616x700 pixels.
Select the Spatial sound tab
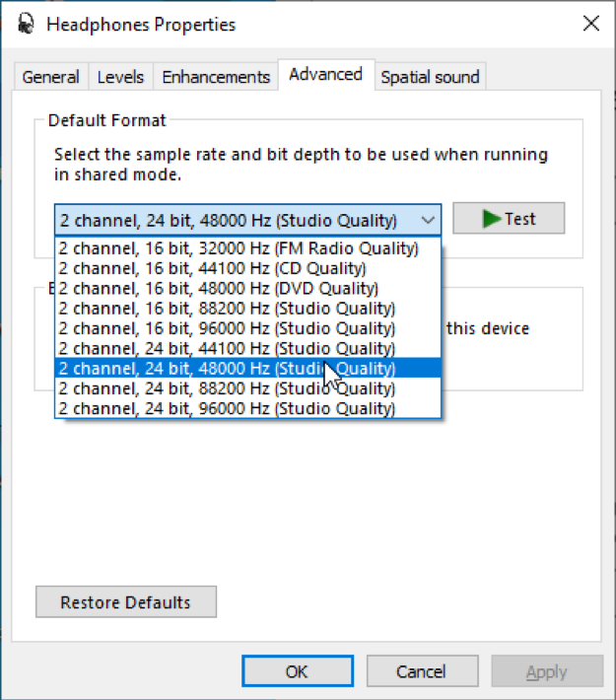(430, 77)
